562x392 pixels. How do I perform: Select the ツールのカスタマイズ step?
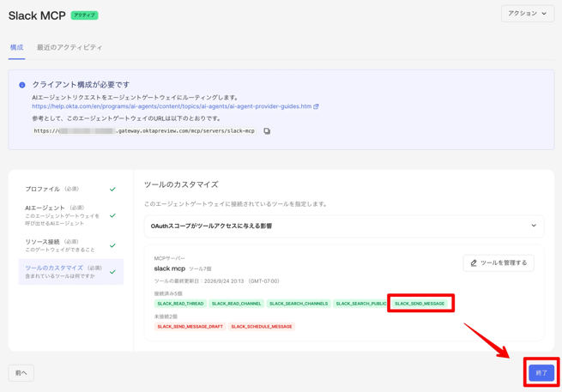pos(71,272)
